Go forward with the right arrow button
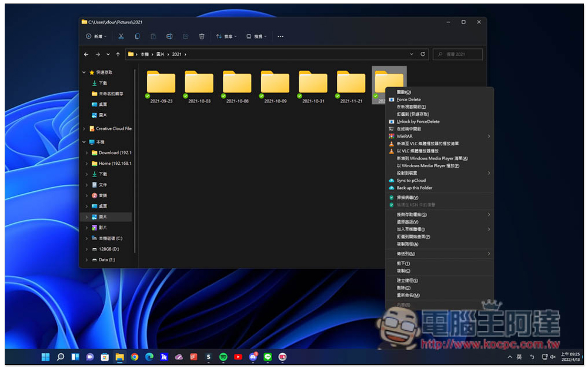Viewport: 588px width, 369px height. (x=98, y=54)
